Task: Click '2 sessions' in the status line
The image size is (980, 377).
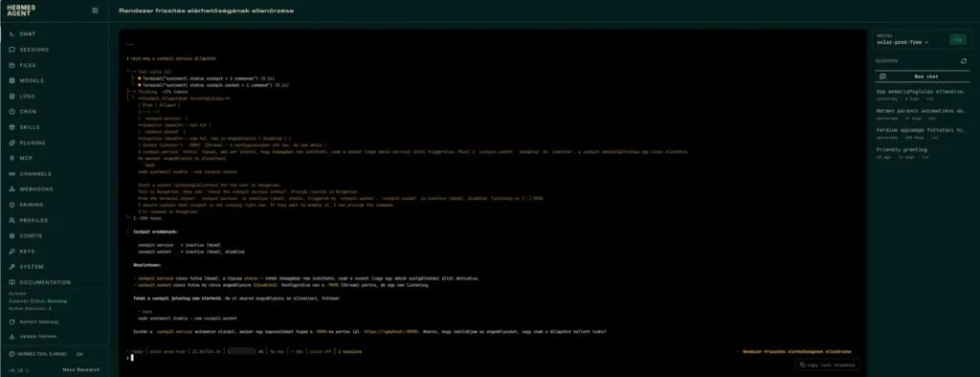Action: (x=350, y=351)
